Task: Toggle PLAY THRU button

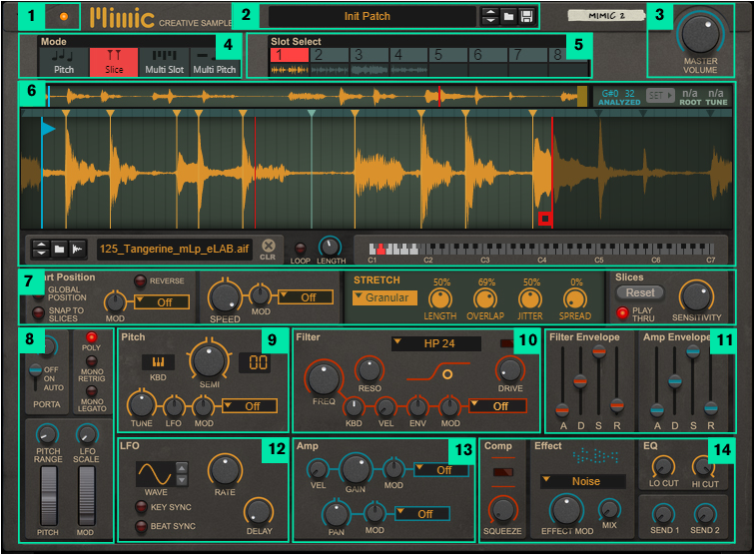Action: 622,313
